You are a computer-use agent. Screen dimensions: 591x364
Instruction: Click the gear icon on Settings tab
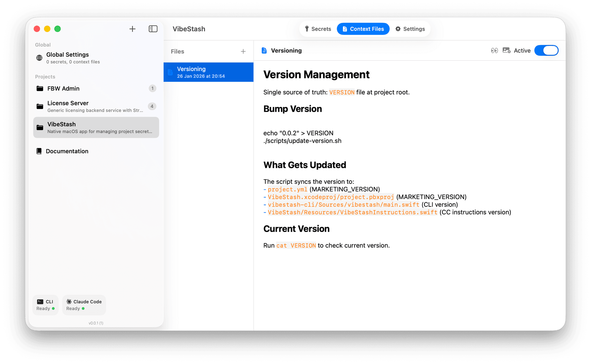pos(398,29)
